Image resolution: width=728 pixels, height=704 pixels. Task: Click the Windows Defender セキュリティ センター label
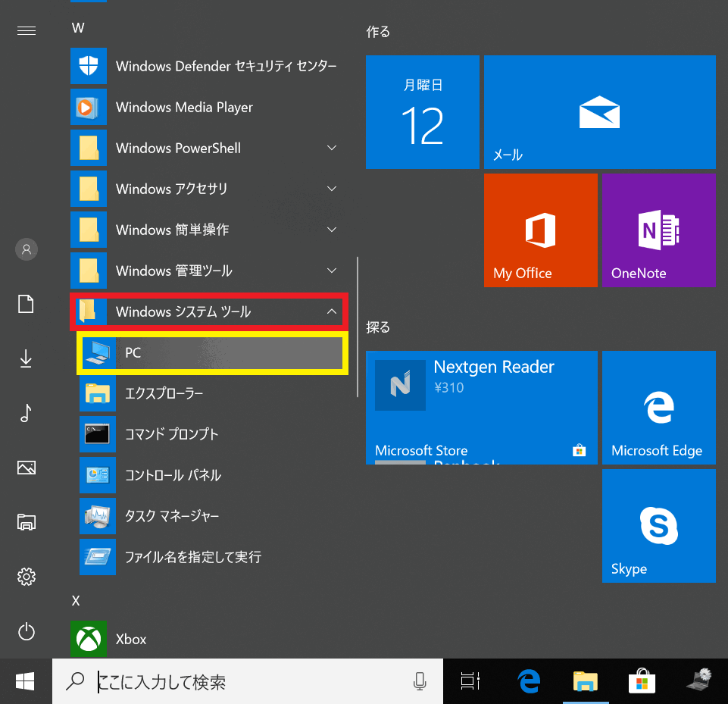coord(226,67)
